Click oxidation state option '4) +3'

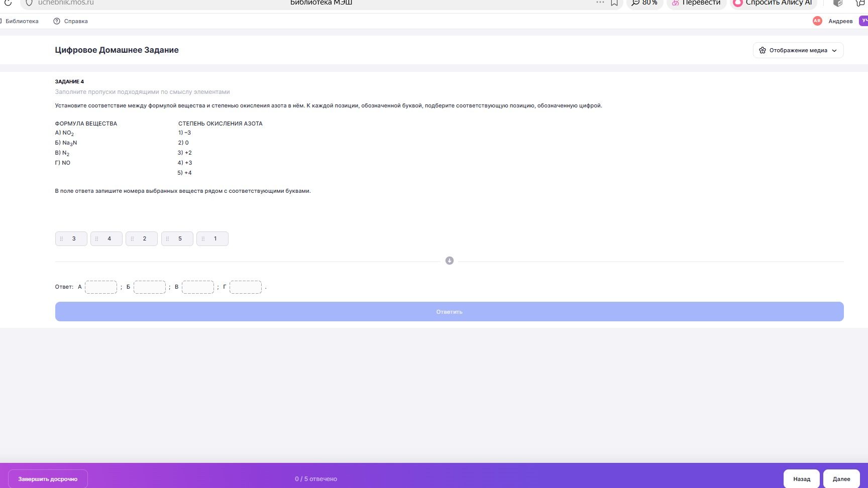tap(184, 163)
